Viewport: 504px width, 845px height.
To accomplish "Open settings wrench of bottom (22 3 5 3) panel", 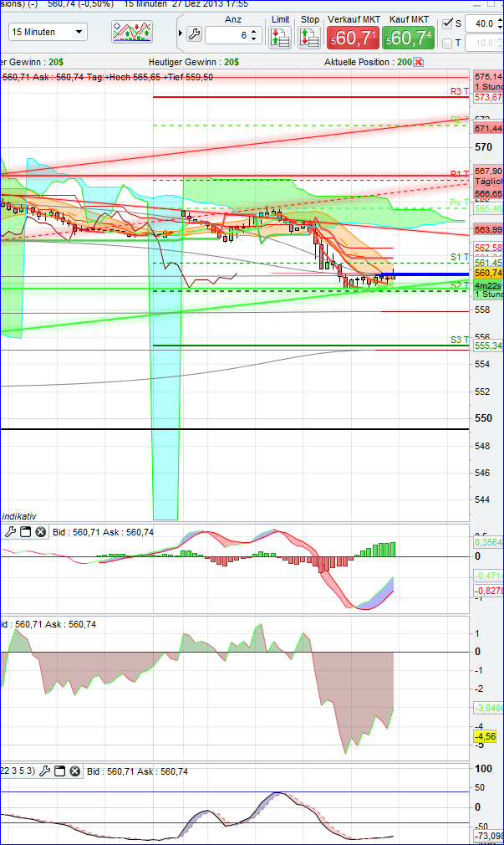I will pos(44,771).
